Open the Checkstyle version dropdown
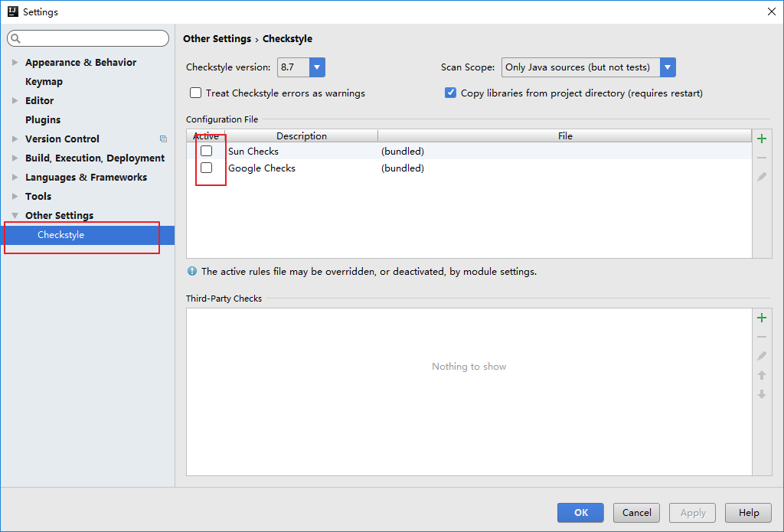Image resolution: width=784 pixels, height=532 pixels. tap(317, 67)
